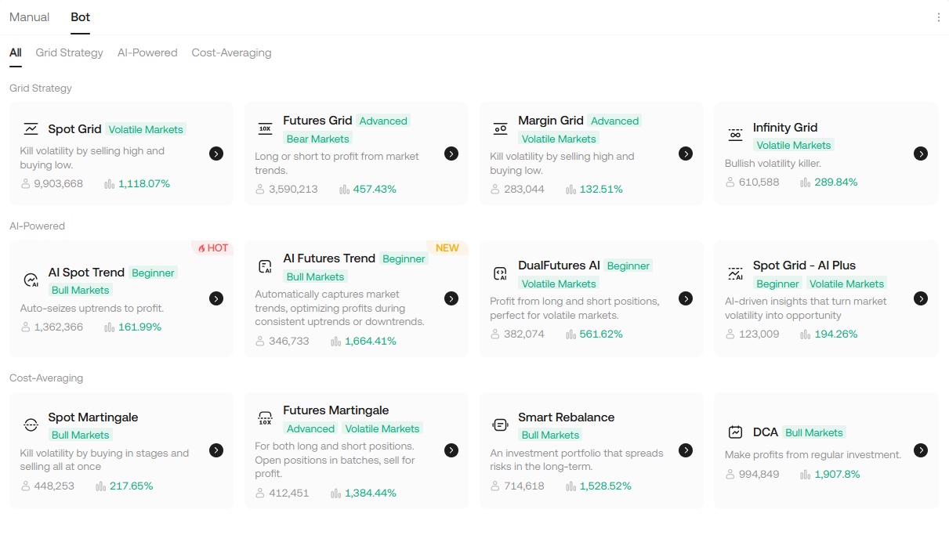Open Spot Martingale via its arrow button

click(216, 450)
